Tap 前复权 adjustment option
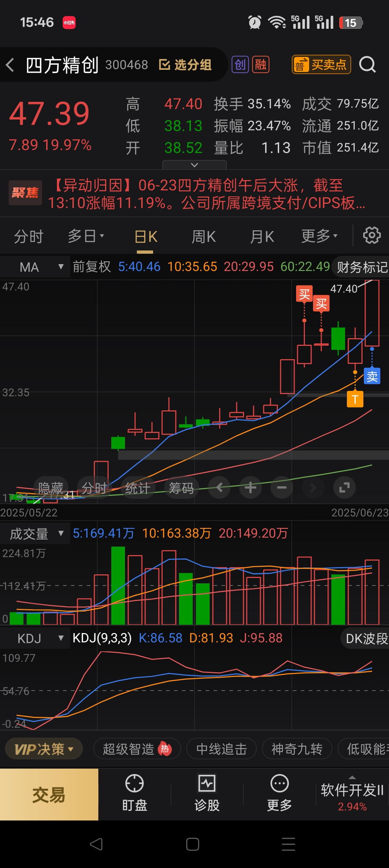 92,267
